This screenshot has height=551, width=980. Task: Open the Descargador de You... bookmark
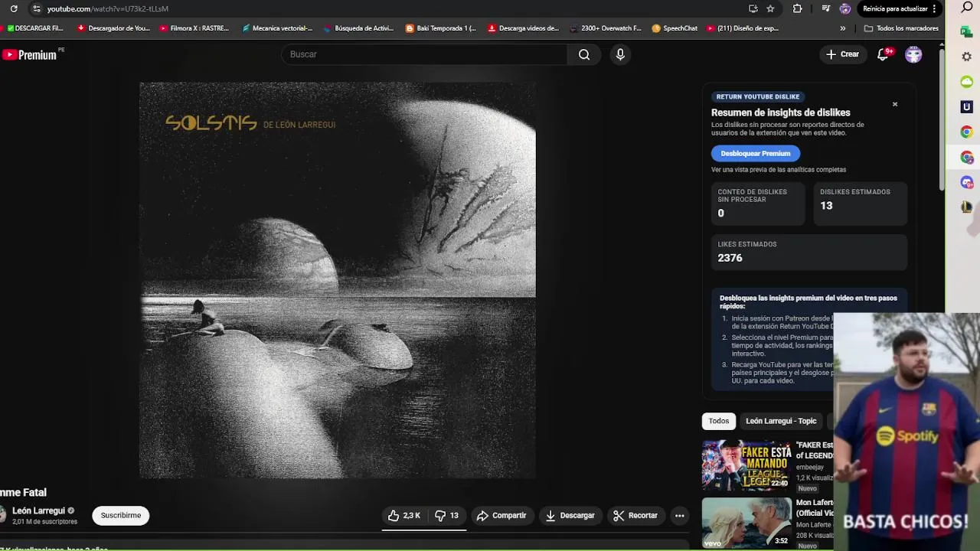pyautogui.click(x=114, y=28)
